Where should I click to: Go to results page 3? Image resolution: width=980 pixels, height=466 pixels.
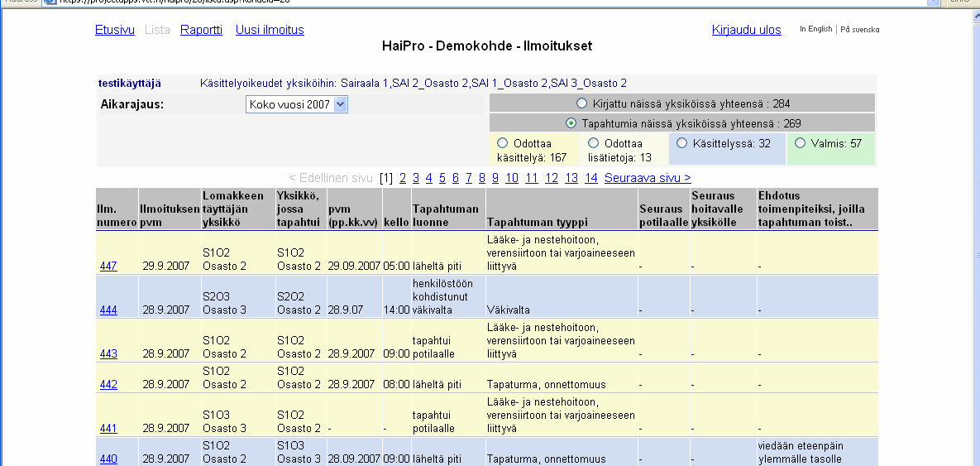pos(416,178)
